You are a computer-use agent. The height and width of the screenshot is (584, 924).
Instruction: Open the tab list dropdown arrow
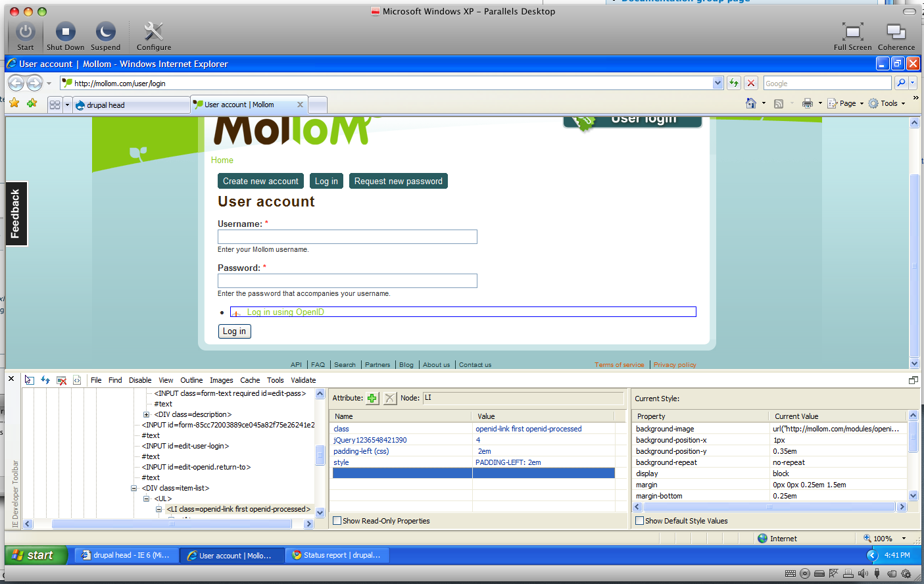point(67,105)
